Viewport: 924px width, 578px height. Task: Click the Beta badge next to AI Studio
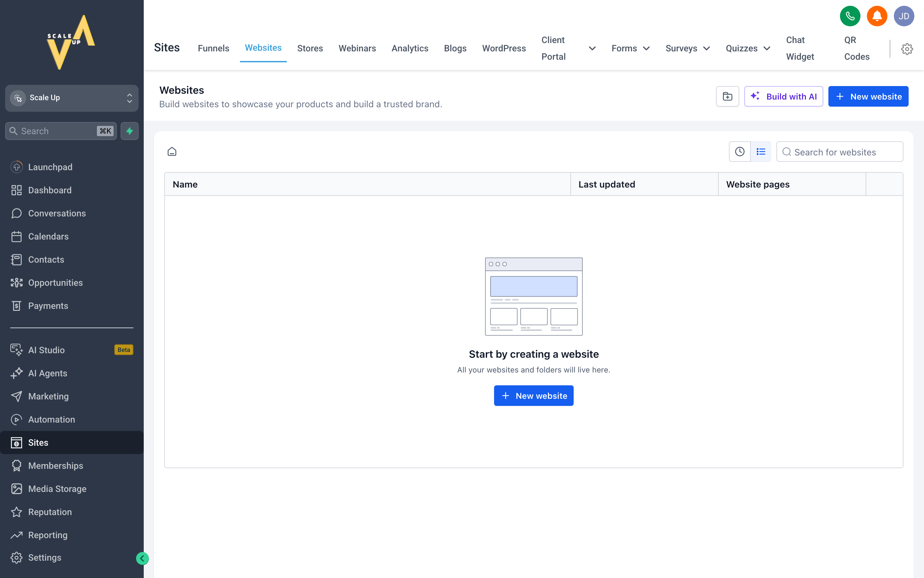(x=124, y=350)
